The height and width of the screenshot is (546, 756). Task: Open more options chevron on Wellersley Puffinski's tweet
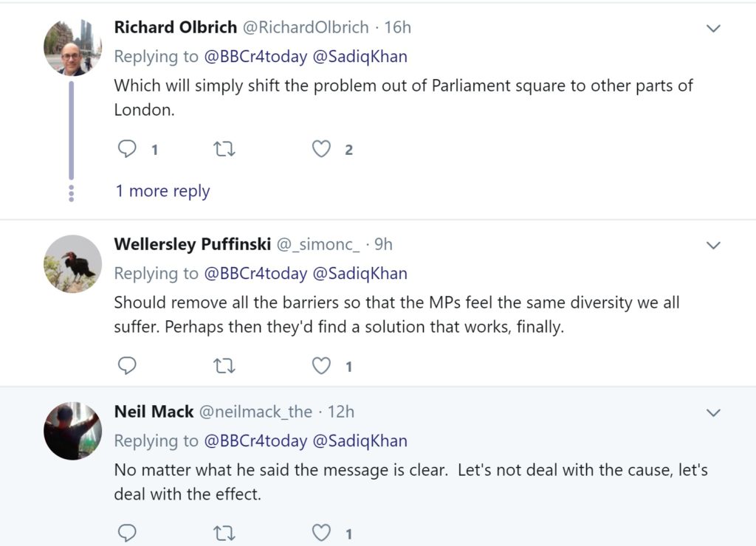[x=713, y=245]
